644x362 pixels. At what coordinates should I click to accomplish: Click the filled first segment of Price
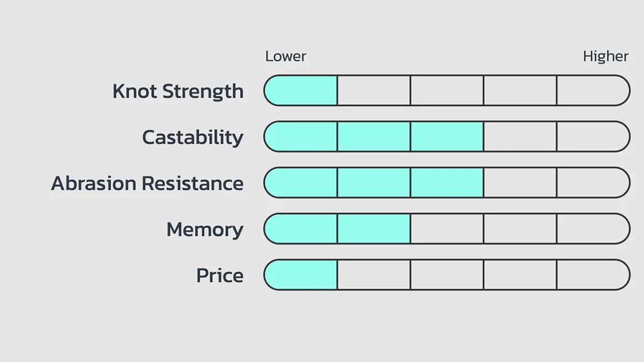tap(302, 275)
